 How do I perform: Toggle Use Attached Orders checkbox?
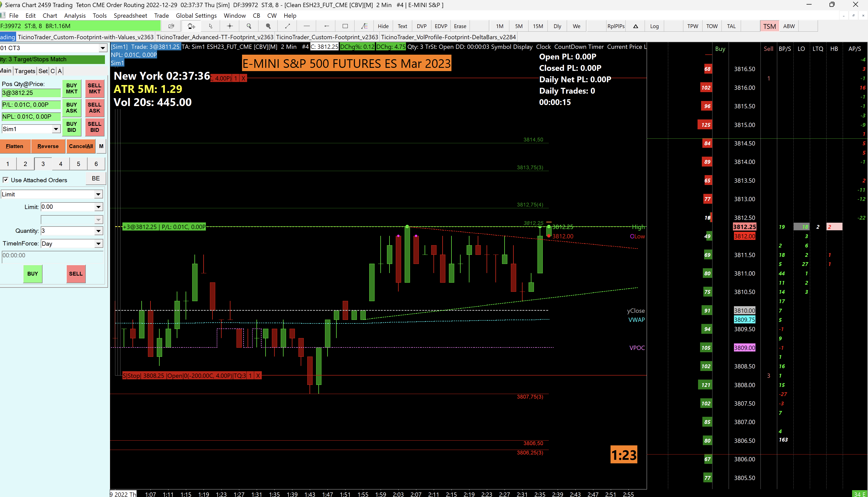[x=6, y=180]
